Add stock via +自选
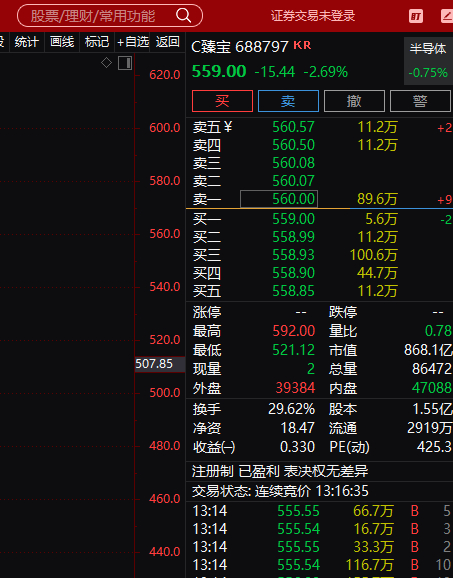The width and height of the screenshot is (453, 578). (x=132, y=42)
